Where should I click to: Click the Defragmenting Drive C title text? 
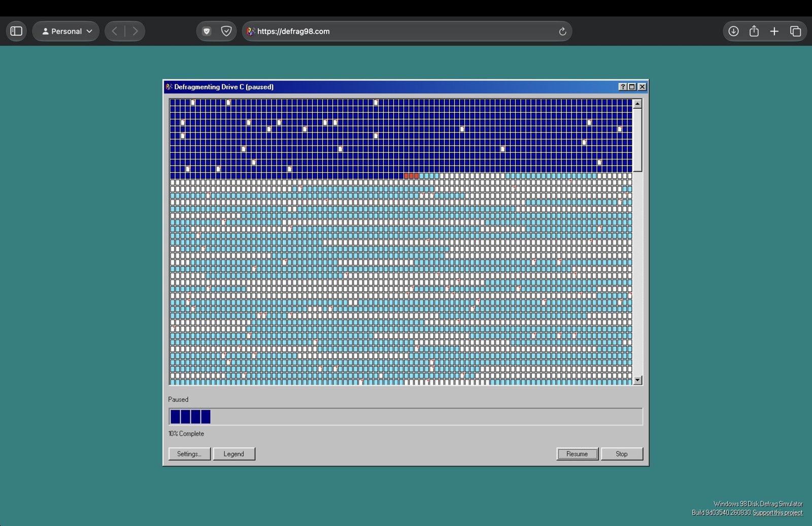[224, 87]
